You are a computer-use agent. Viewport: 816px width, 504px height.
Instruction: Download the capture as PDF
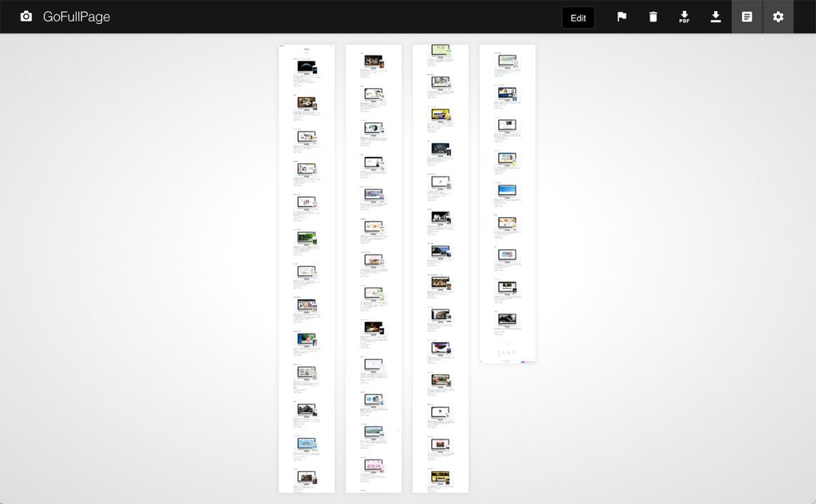[x=685, y=17]
